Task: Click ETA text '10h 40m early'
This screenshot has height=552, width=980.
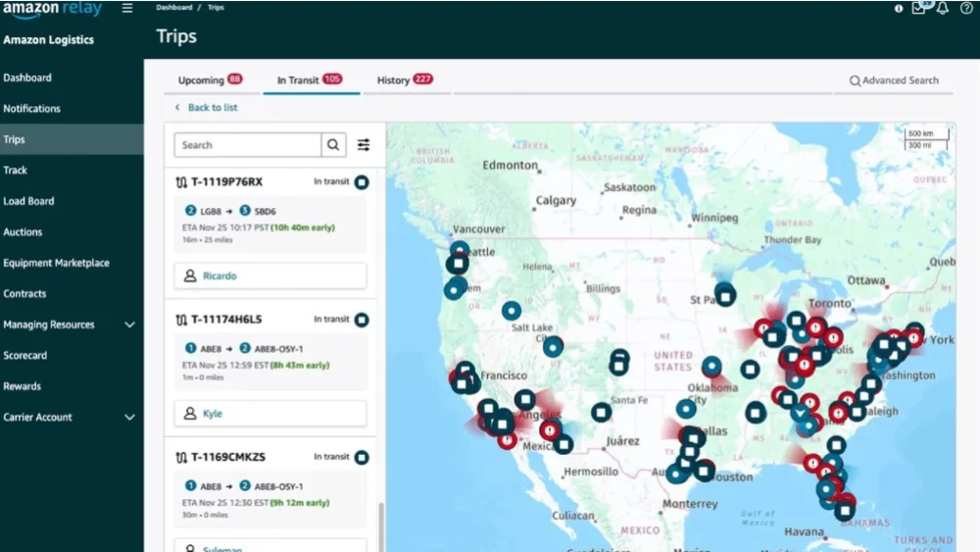Action: [303, 227]
